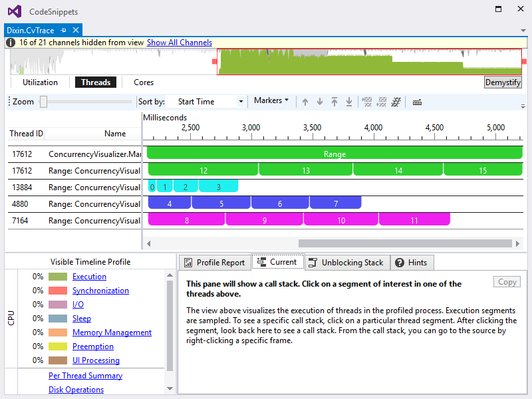Click the hide all threads hatched icon
This screenshot has width=532, height=399.
396,102
